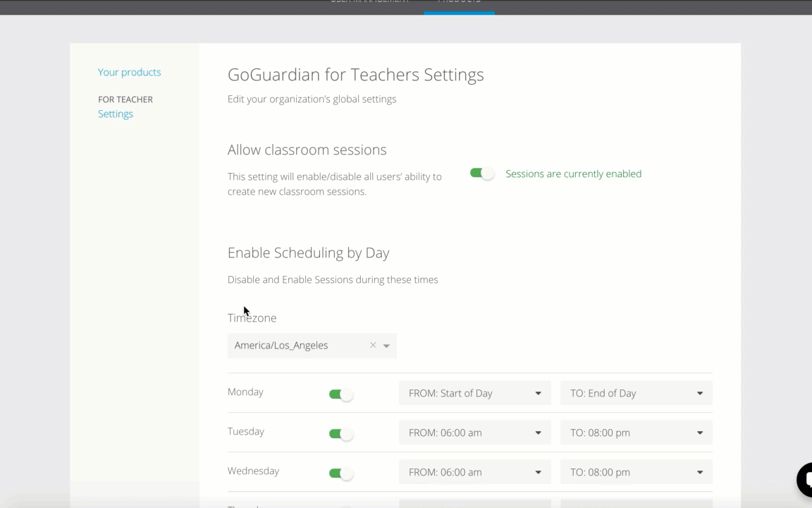Toggle the Allow classroom sessions switch
Screen dimensions: 812x508
pyautogui.click(x=481, y=174)
